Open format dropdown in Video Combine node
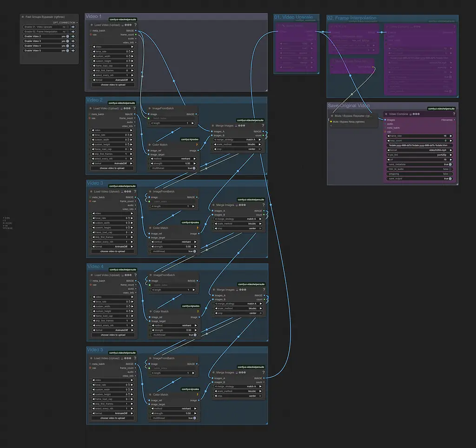This screenshot has height=448, width=476. click(420, 150)
